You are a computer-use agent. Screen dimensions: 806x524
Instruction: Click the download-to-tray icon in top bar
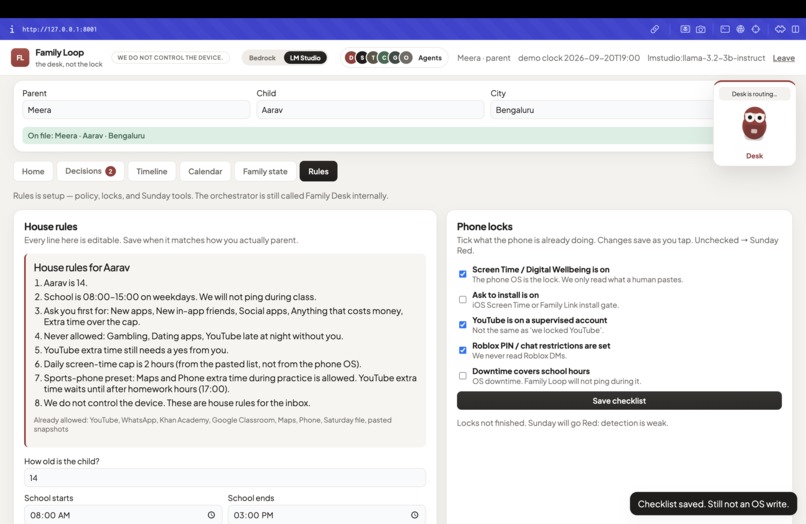coord(685,29)
